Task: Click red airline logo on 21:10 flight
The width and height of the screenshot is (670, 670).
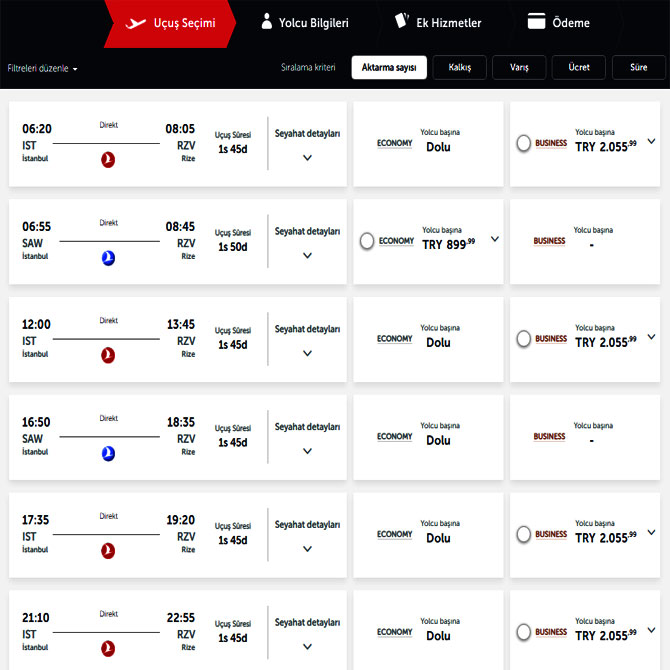Action: pos(108,649)
